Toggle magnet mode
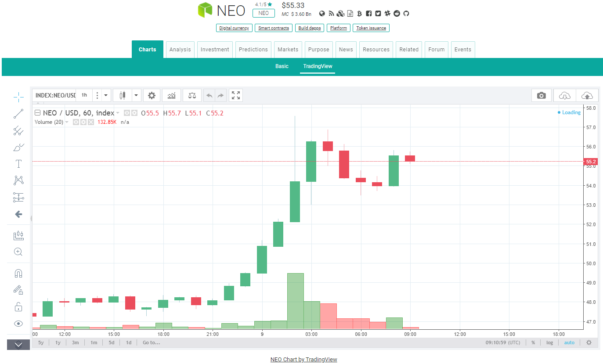The width and height of the screenshot is (603, 364). [x=18, y=274]
